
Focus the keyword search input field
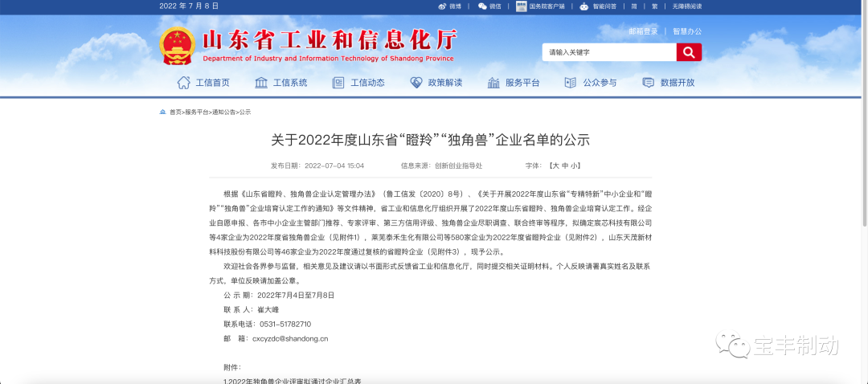pos(608,52)
